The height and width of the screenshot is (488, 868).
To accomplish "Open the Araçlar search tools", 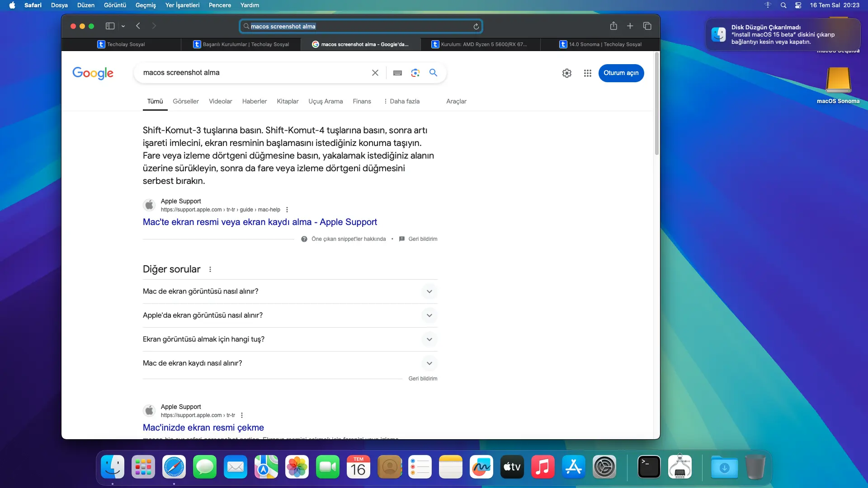I will pyautogui.click(x=456, y=101).
